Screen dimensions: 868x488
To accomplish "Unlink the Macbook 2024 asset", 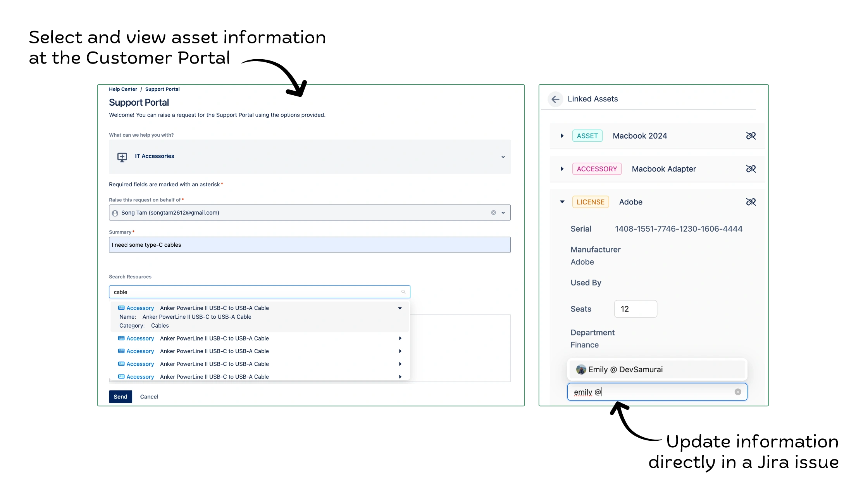I will (x=751, y=136).
